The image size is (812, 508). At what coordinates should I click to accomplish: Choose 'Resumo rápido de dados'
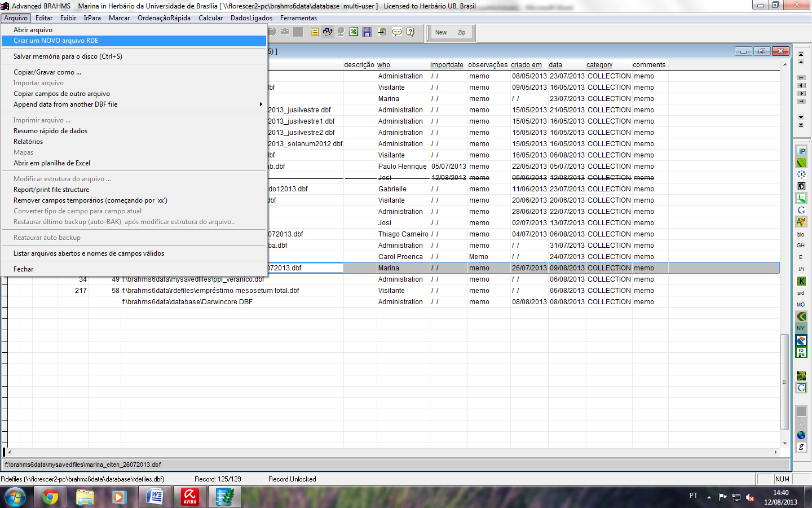point(134,131)
